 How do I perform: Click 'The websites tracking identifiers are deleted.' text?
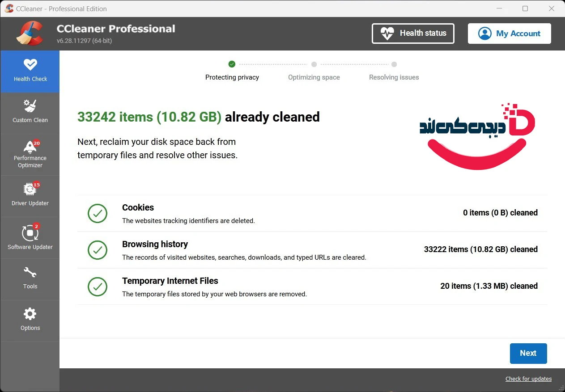188,221
